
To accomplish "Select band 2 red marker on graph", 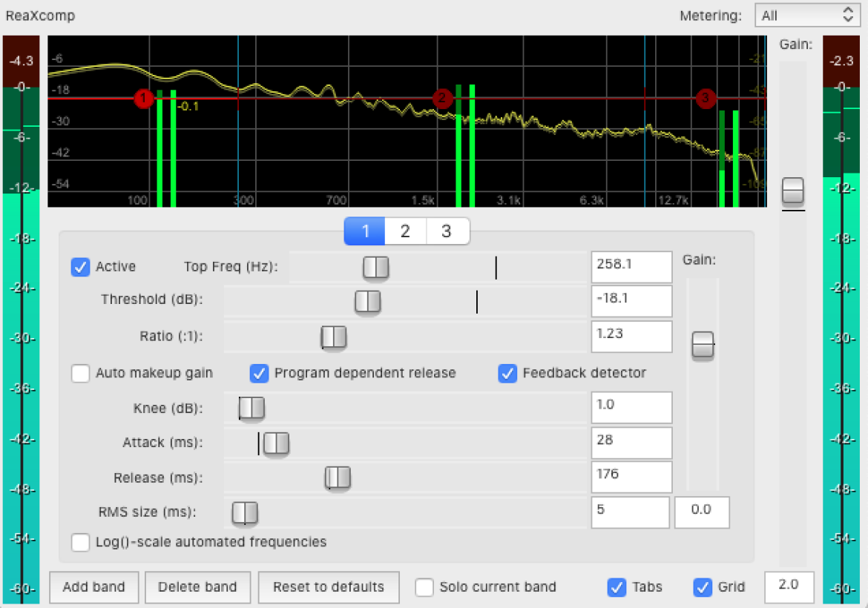I will pyautogui.click(x=441, y=99).
